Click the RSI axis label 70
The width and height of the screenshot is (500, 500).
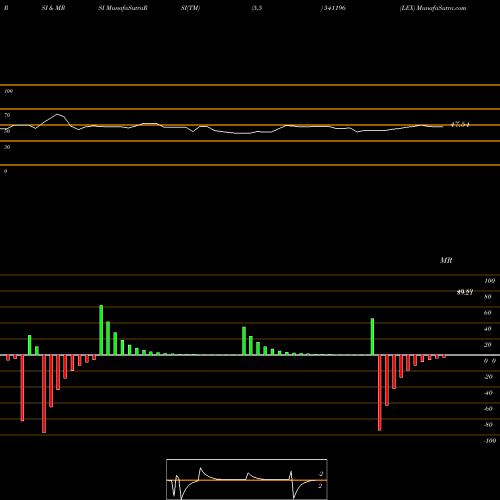coord(7,115)
